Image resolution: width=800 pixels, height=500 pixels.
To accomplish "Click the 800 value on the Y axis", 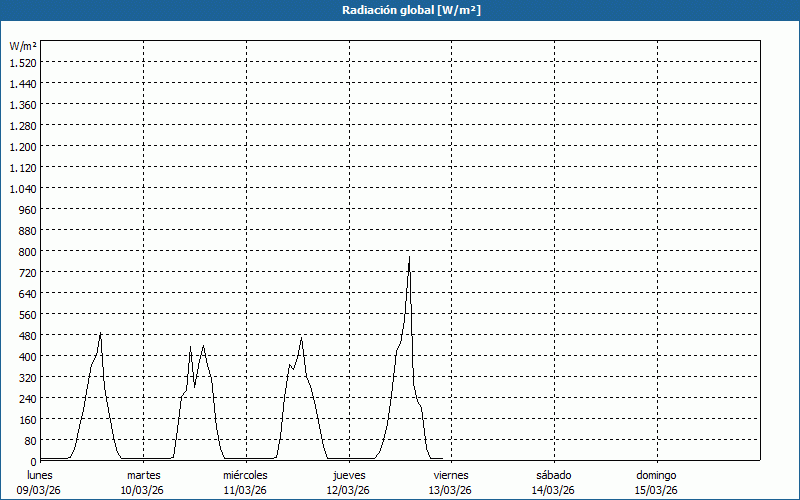I will coord(27,251).
